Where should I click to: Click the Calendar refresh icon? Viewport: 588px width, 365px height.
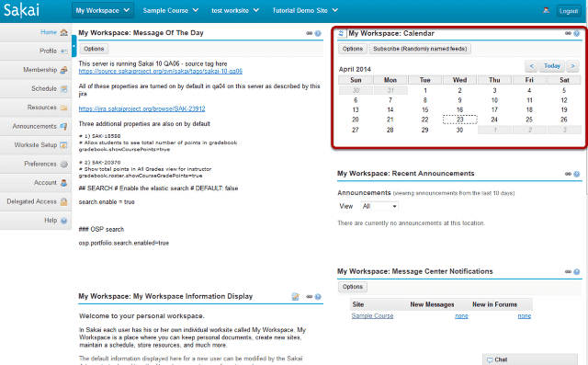(341, 33)
